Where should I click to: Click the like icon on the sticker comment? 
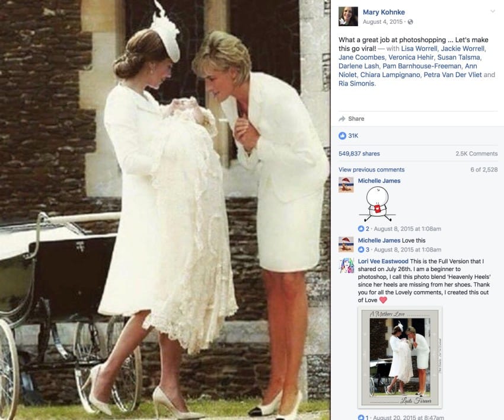tap(361, 228)
